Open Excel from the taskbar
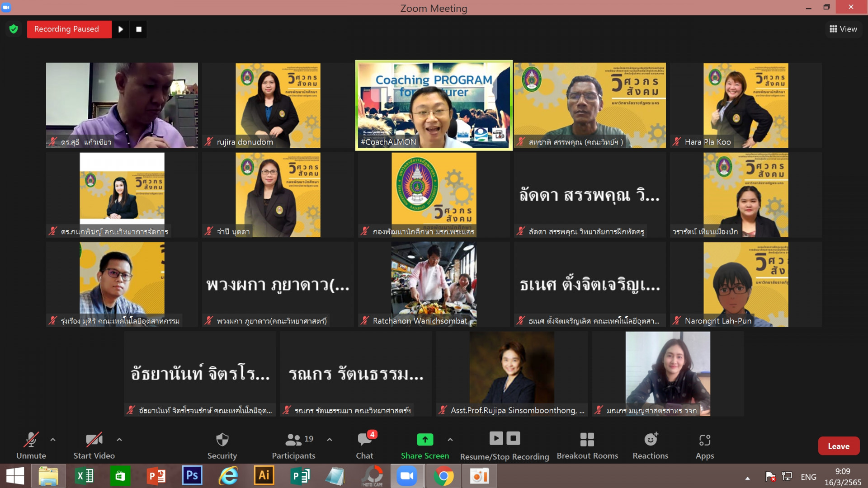 tap(84, 476)
